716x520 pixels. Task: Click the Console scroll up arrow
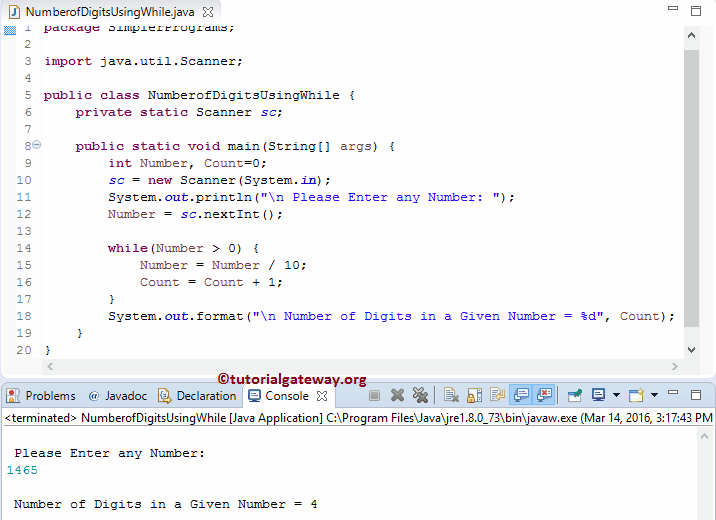704,436
